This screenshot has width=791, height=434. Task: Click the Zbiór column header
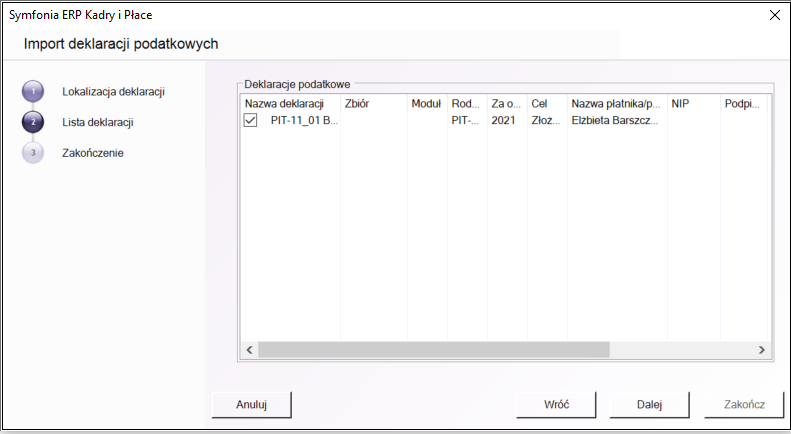tap(374, 103)
